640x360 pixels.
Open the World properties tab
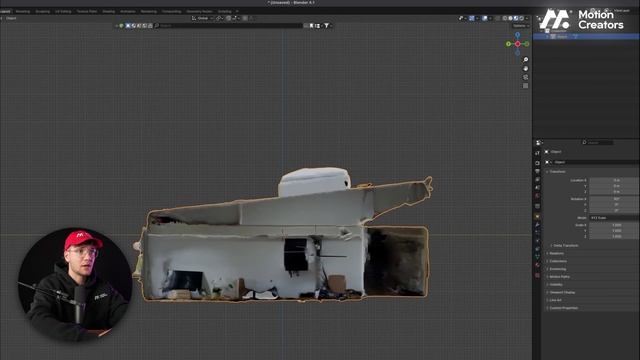click(x=537, y=196)
